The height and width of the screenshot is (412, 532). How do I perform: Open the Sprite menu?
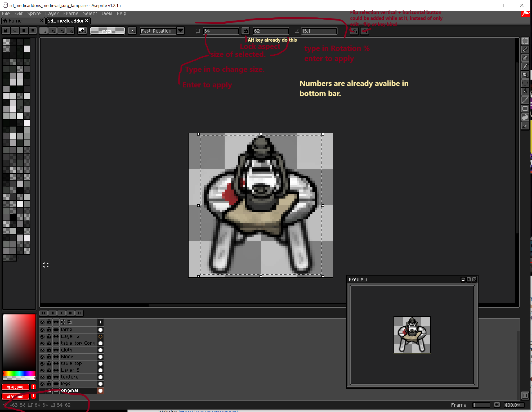(33, 13)
